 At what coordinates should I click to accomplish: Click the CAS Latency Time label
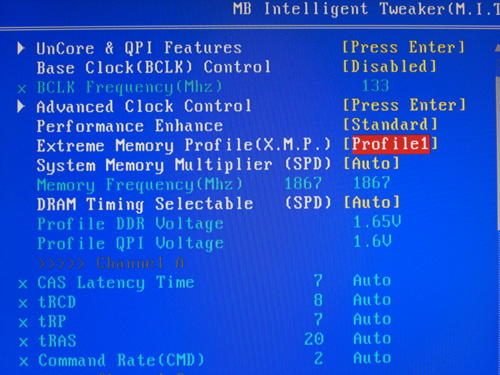pyautogui.click(x=116, y=283)
